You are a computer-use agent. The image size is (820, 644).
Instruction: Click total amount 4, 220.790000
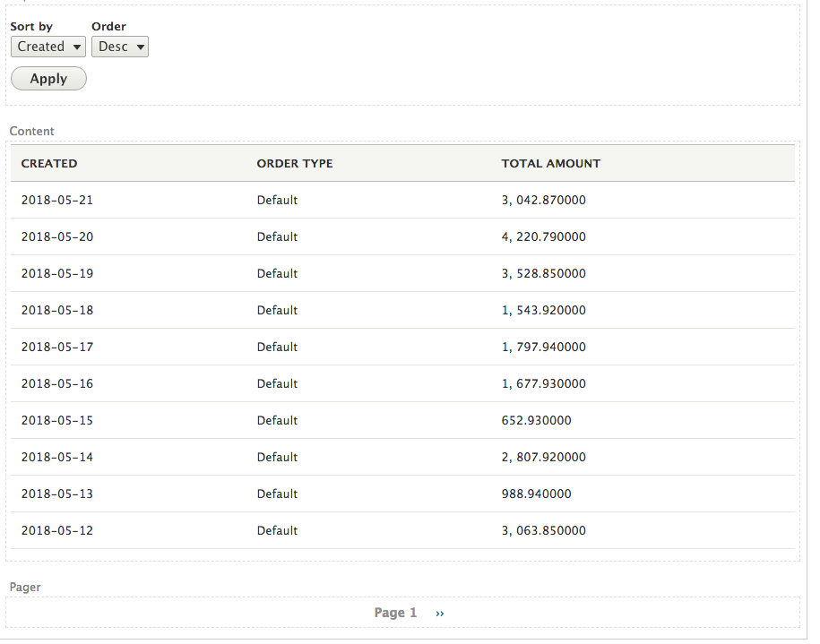[544, 236]
